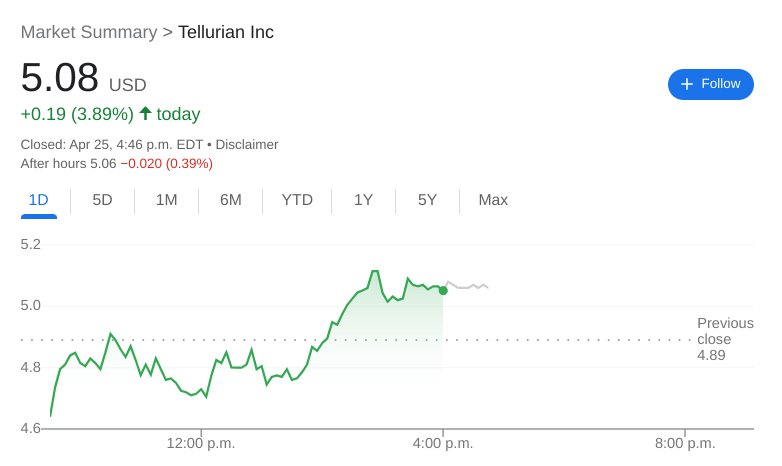Select the Max time range
The height and width of the screenshot is (466, 782).
[x=493, y=200]
